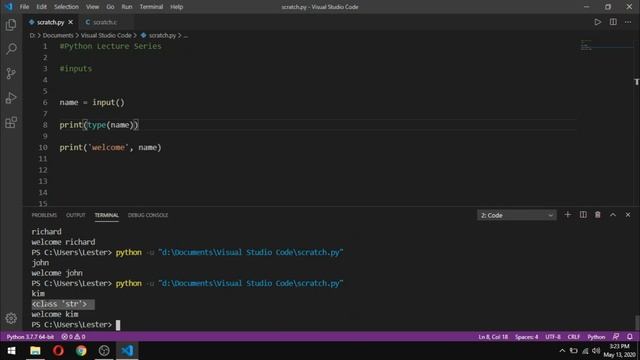Switch to the DEBUG CONSOLE tab
This screenshot has width=640, height=360.
tap(148, 215)
